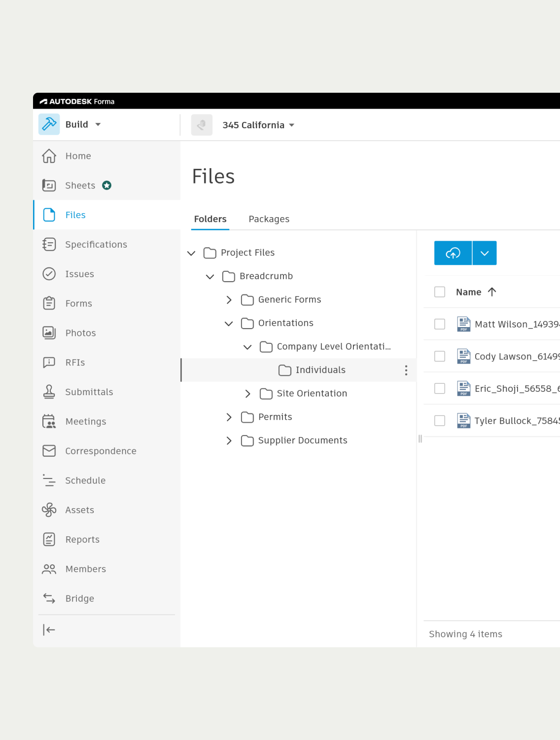Click the RFIs speech bubble icon
The image size is (560, 740).
pyautogui.click(x=49, y=363)
